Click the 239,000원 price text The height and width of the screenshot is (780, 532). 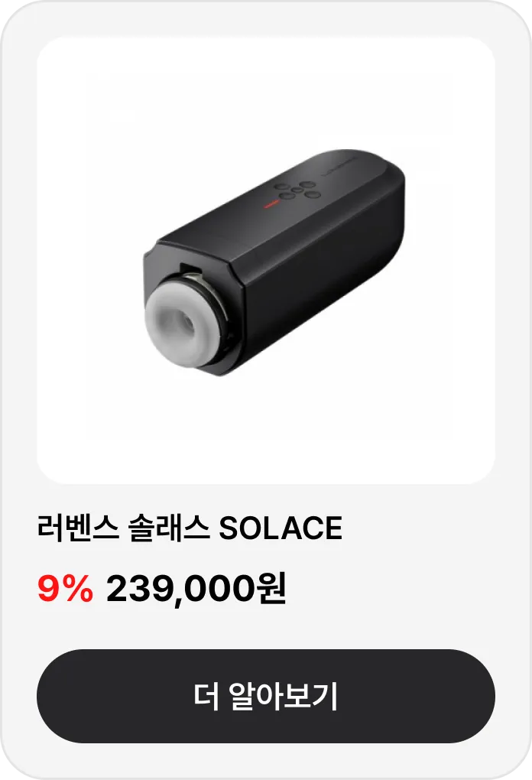pos(196,589)
